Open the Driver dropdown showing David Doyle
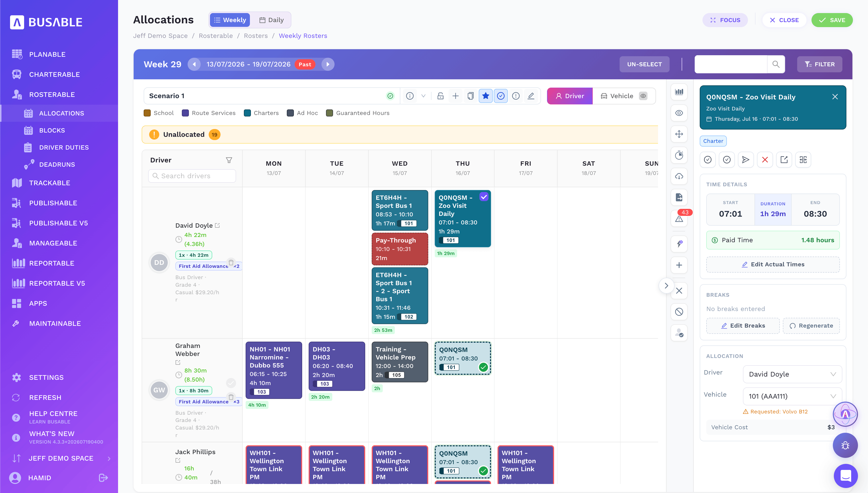Screen dimensions: 868x493 click(x=792, y=374)
